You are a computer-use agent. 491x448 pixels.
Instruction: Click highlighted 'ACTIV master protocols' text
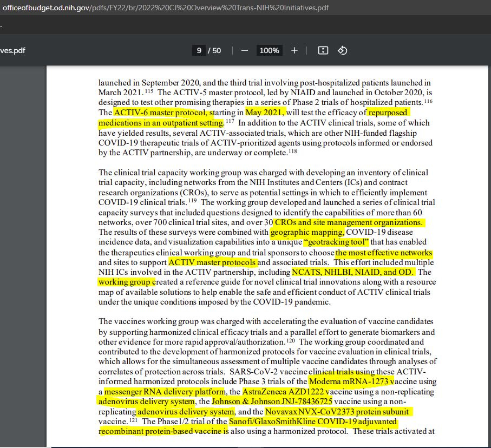pyautogui.click(x=212, y=262)
